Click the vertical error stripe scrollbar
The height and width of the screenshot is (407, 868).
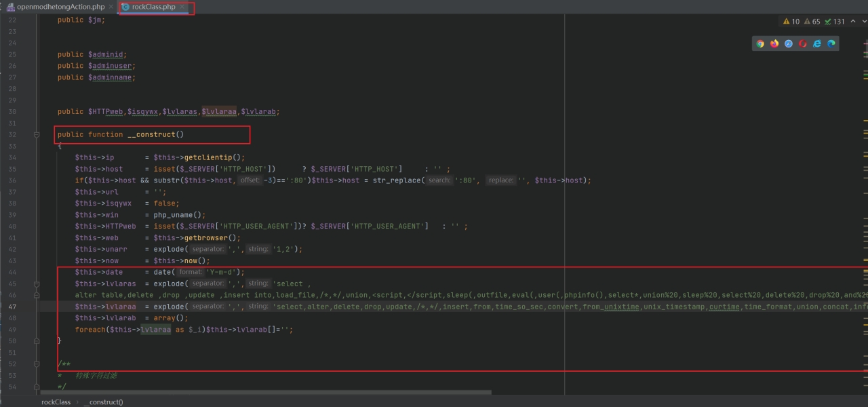click(865, 203)
